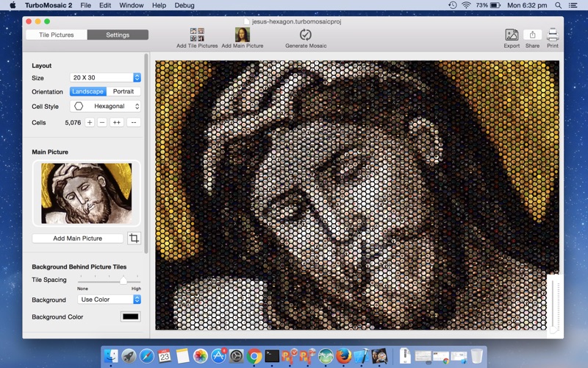Launch Firefox from the dock
The image size is (588, 368).
tap(343, 355)
